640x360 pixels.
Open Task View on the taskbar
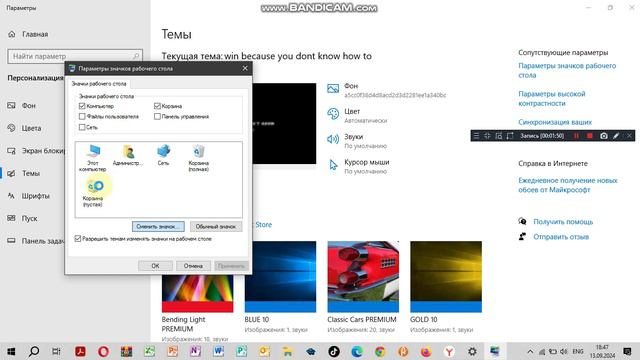[57, 351]
